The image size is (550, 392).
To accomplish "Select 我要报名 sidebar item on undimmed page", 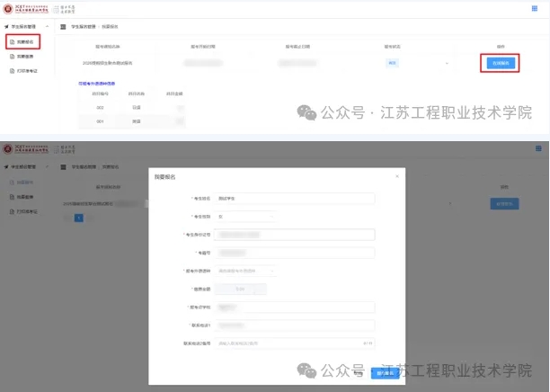I will [x=22, y=41].
